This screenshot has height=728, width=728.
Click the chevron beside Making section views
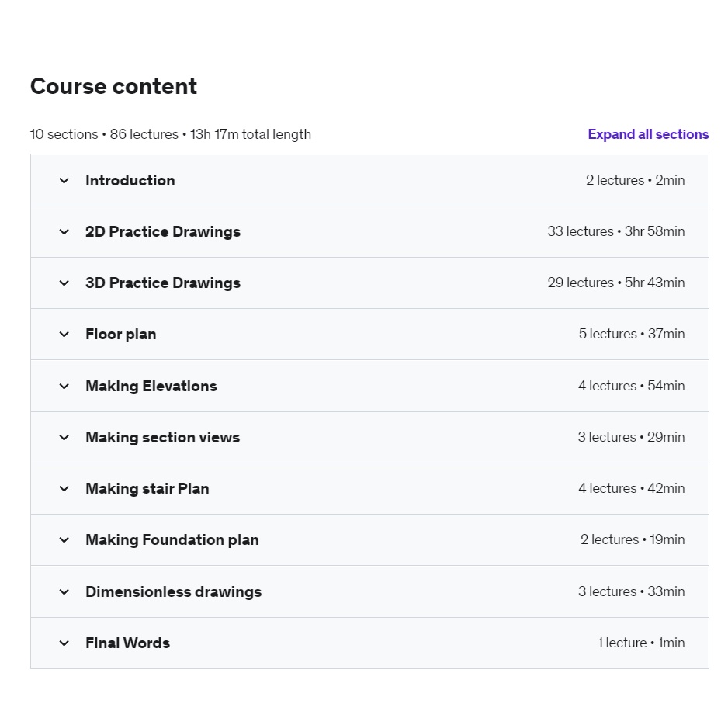(x=64, y=438)
